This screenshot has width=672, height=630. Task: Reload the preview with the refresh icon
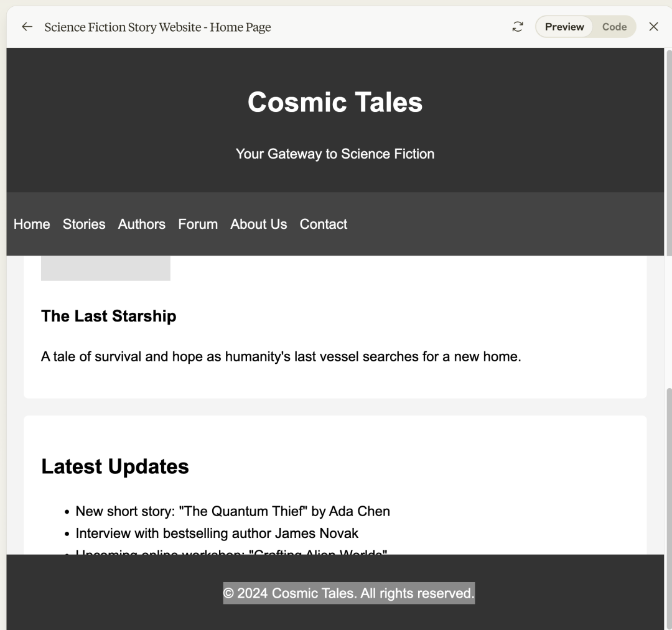point(517,27)
